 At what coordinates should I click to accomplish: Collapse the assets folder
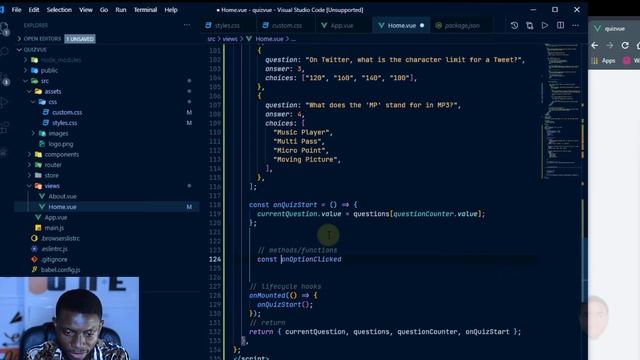(x=52, y=91)
